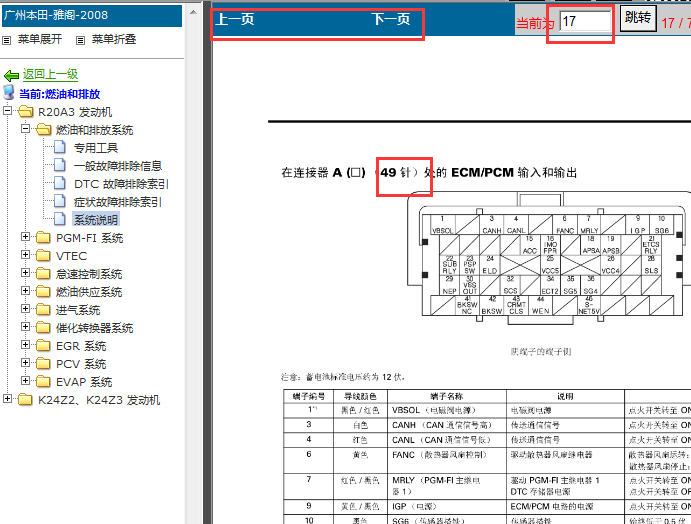This screenshot has height=524, width=691.
Task: Expand the 催化转换器系统 folder
Action: tap(26, 327)
